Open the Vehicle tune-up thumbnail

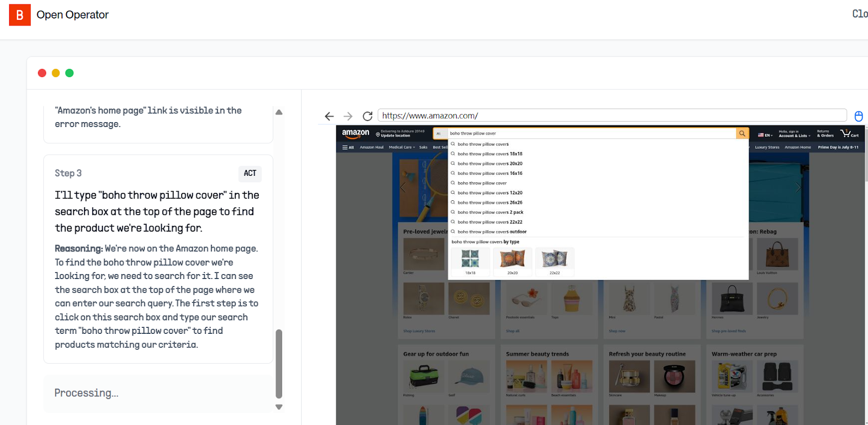tap(732, 376)
